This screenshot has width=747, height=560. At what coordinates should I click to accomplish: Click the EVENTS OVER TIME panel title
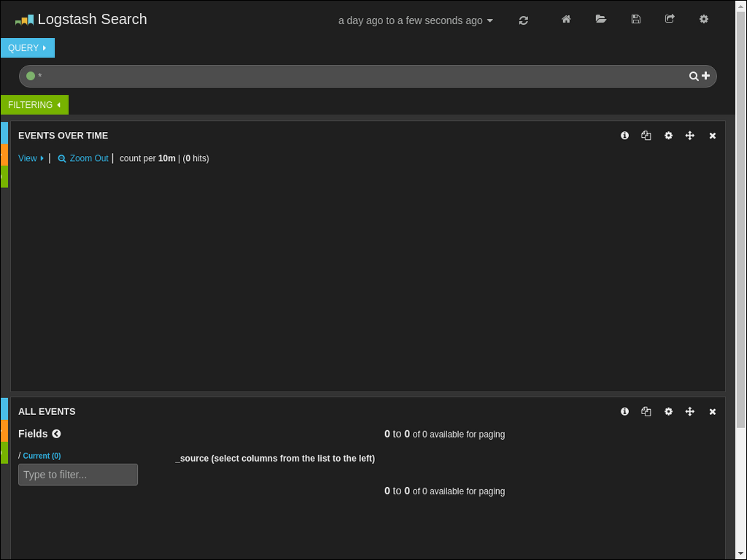point(63,136)
